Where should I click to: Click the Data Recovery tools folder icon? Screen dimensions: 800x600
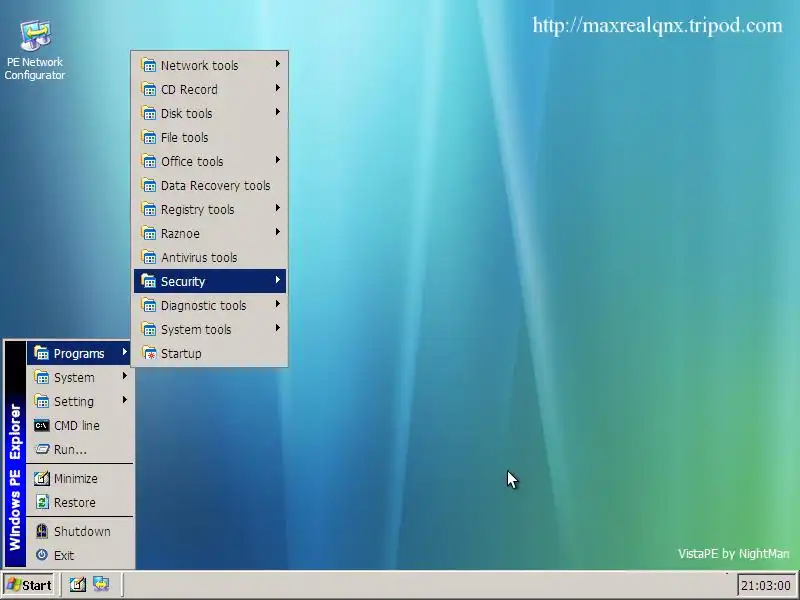coord(148,185)
